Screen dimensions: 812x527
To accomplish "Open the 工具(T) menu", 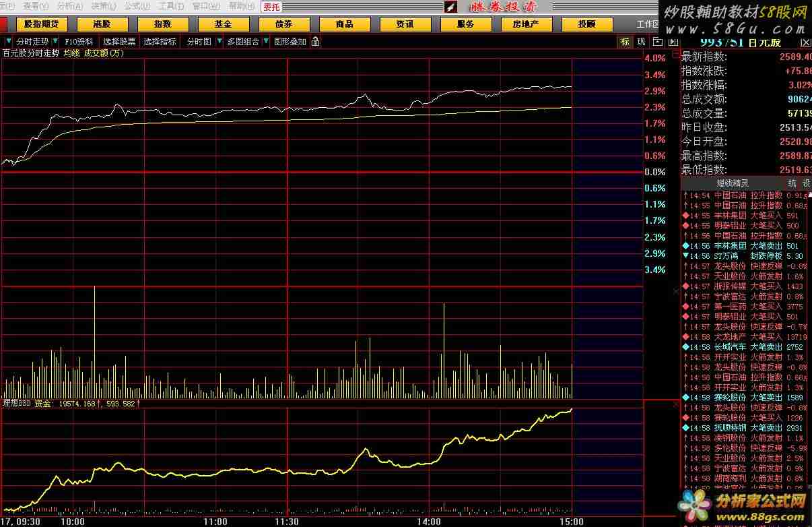I will coord(171,6).
